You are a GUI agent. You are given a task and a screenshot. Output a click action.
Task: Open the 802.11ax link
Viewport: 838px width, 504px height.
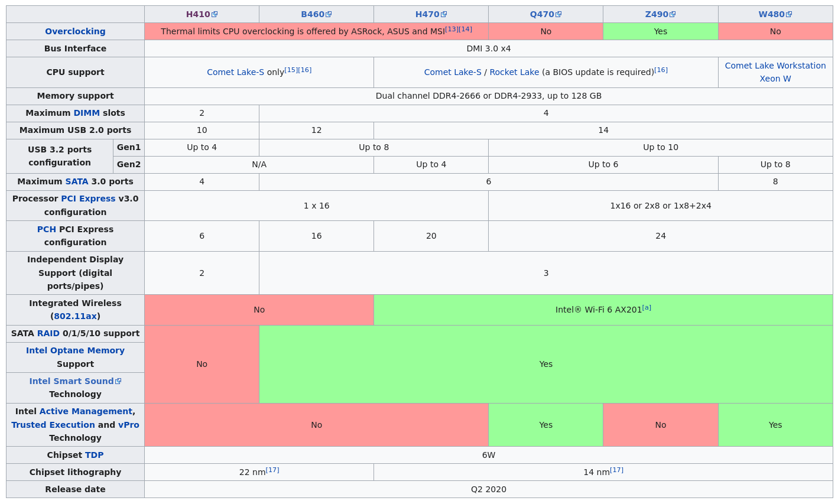pos(75,316)
